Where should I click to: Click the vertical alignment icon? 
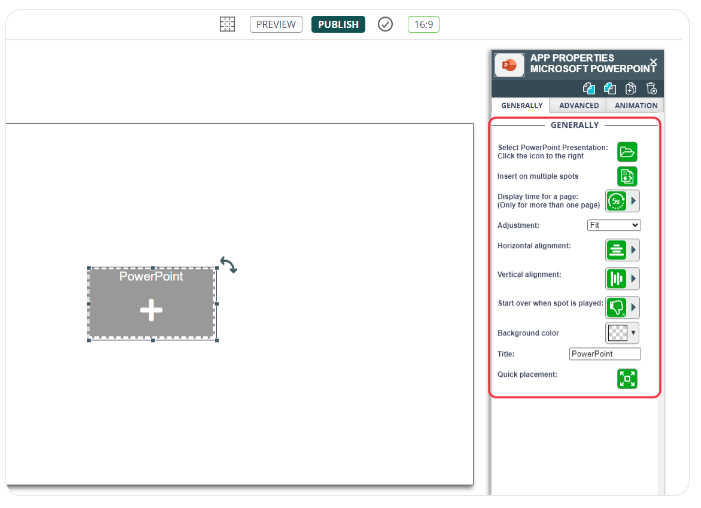pyautogui.click(x=617, y=279)
